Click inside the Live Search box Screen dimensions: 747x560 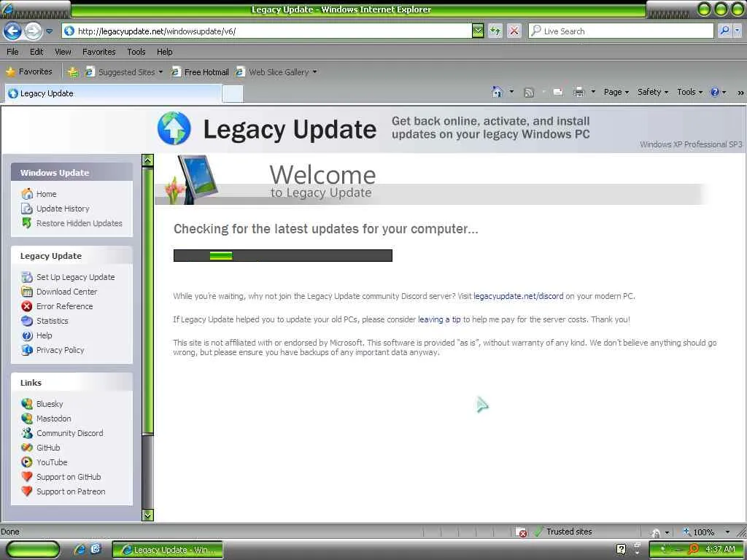pyautogui.click(x=622, y=31)
